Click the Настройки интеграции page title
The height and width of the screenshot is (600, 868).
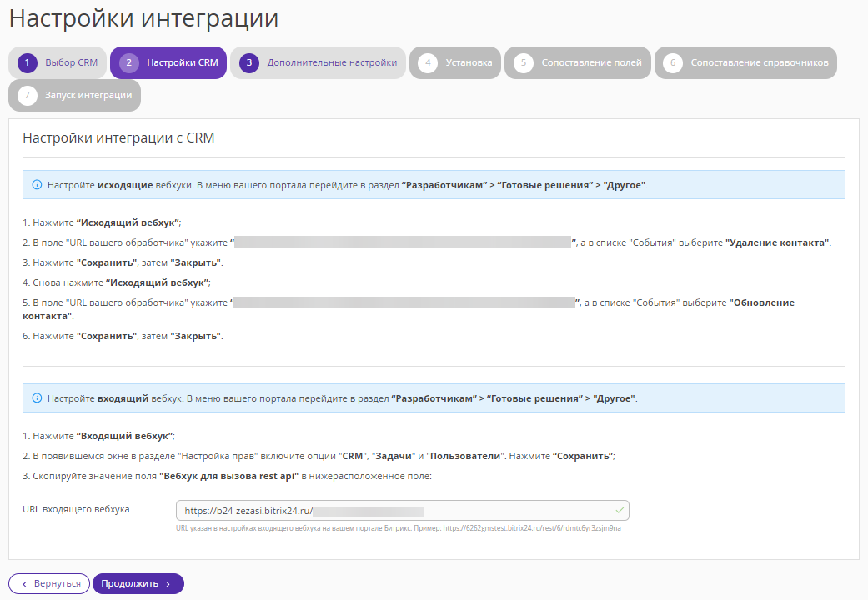[144, 17]
